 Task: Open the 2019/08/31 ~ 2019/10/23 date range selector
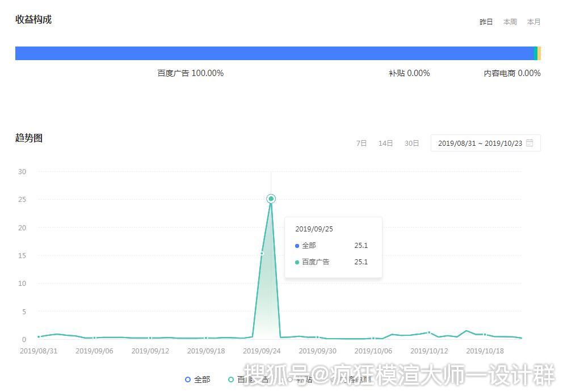[481, 143]
